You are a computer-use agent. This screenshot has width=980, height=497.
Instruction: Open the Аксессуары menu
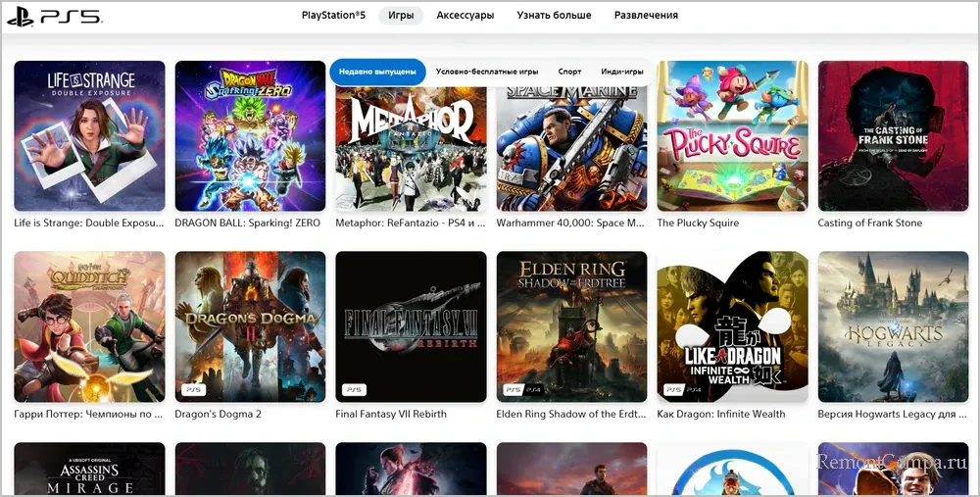[465, 16]
